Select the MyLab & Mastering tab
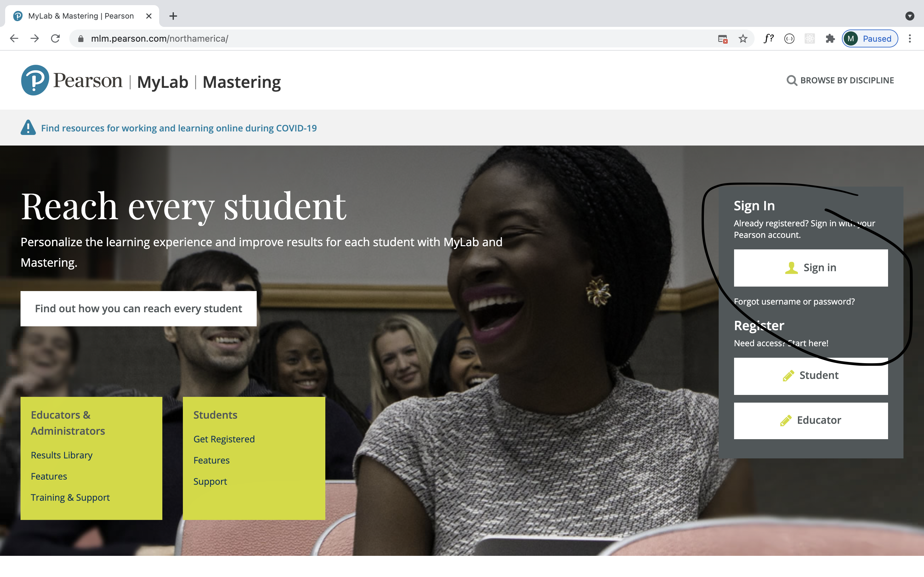924x577 pixels. (81, 16)
